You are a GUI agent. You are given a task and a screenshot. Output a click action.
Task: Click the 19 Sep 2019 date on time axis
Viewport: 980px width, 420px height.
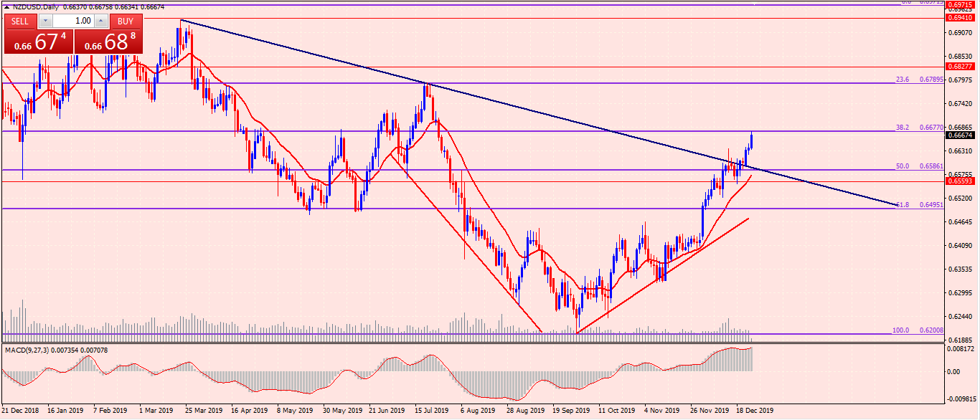(571, 411)
